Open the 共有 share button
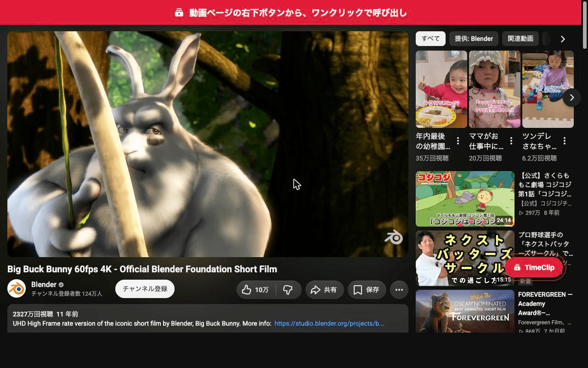Image resolution: width=588 pixels, height=368 pixels. [324, 290]
